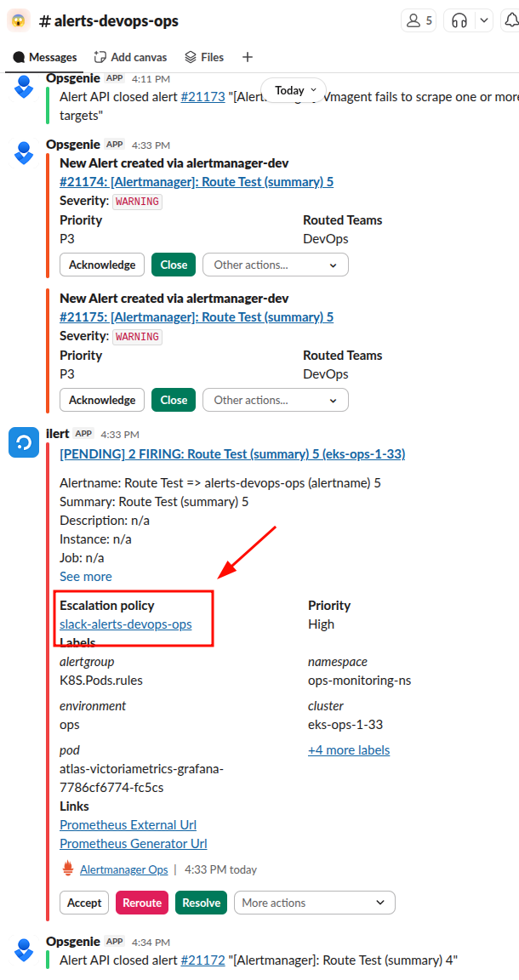This screenshot has height=980, width=519.
Task: Click the Opsgenie avatar on the 4:33 PM message
Action: click(x=24, y=153)
